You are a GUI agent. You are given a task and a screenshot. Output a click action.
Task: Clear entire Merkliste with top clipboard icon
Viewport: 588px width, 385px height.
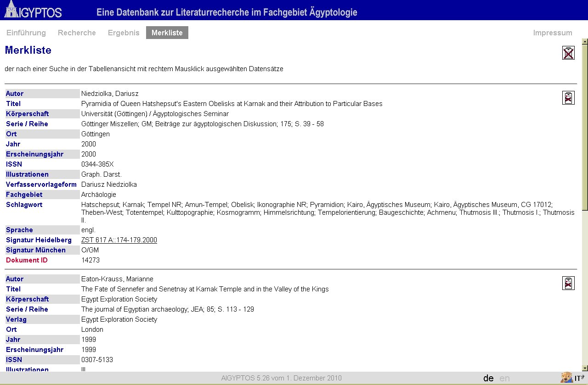click(568, 53)
